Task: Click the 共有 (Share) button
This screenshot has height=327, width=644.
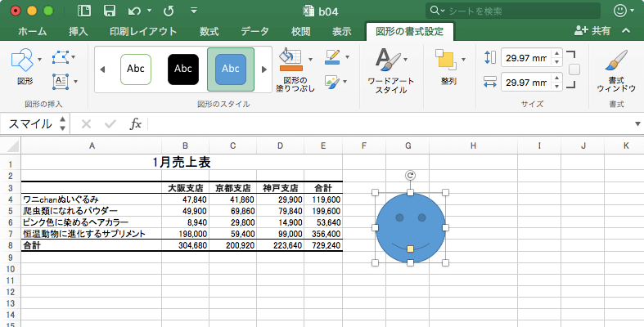Action: point(592,31)
